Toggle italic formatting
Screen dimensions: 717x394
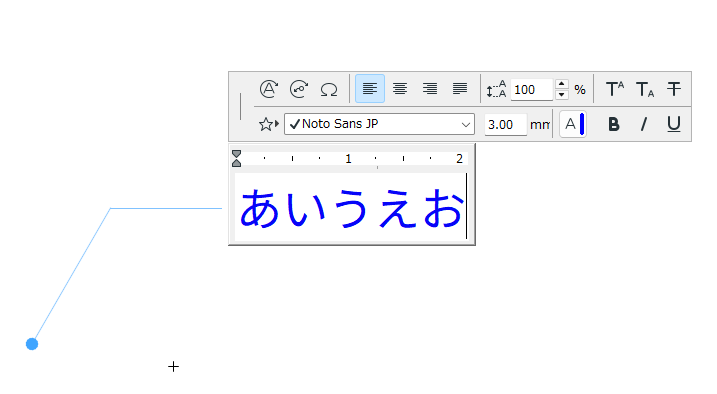[644, 124]
